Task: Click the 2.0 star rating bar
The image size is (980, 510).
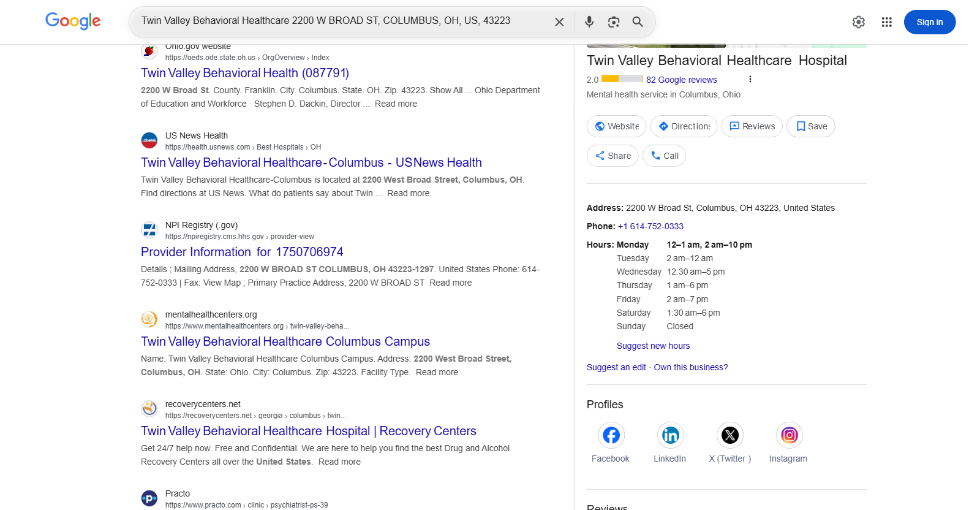Action: (x=622, y=78)
